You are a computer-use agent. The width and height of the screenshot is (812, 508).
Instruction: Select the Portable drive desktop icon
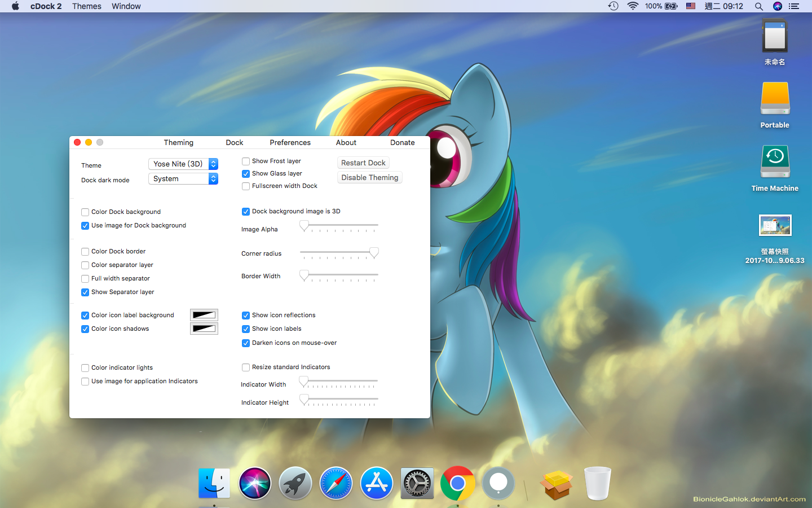point(775,99)
